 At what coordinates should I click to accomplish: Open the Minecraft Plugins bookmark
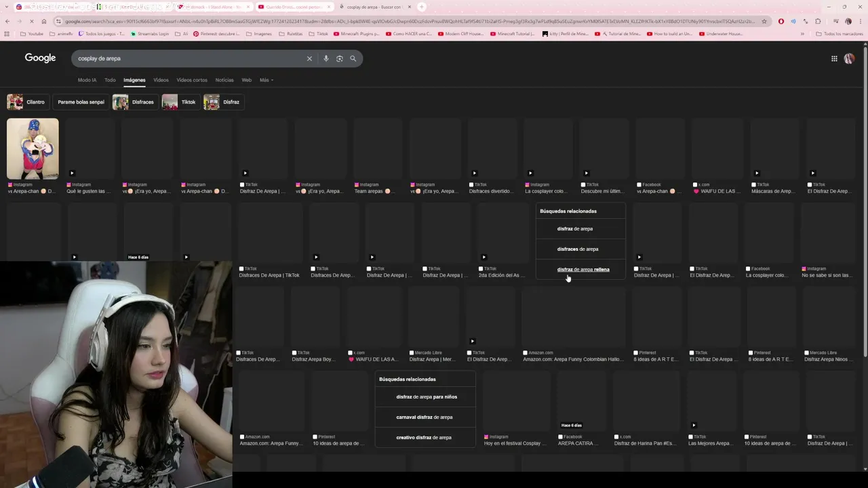pos(357,34)
